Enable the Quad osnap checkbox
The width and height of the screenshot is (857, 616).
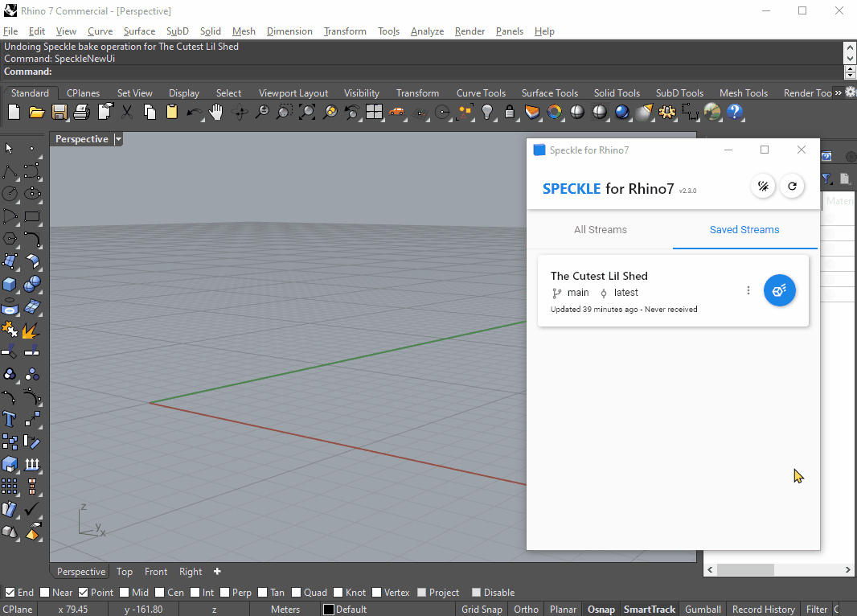click(296, 593)
